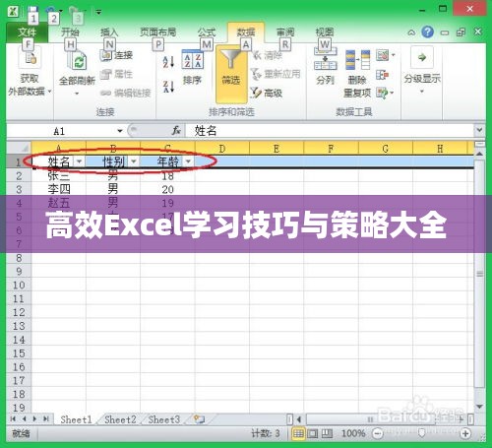Screen dimensions: 492x448
Task: Switch to Sheet2 worksheet tab
Action: click(120, 419)
